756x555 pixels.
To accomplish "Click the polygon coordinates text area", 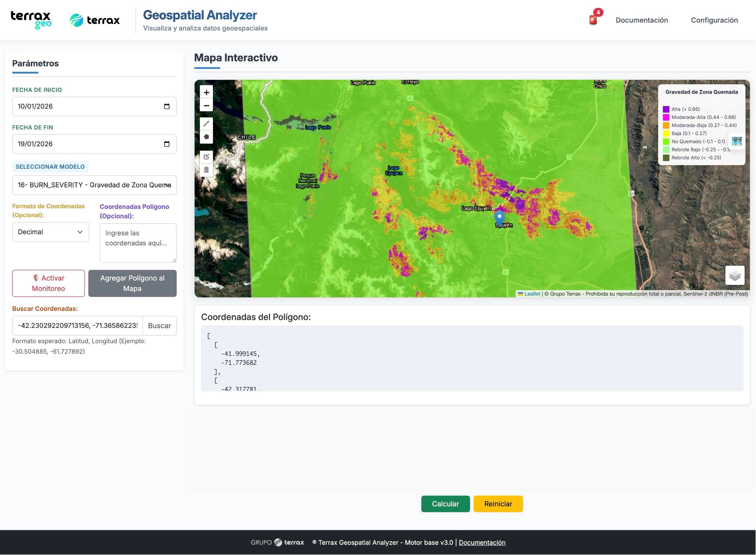I will click(x=138, y=243).
